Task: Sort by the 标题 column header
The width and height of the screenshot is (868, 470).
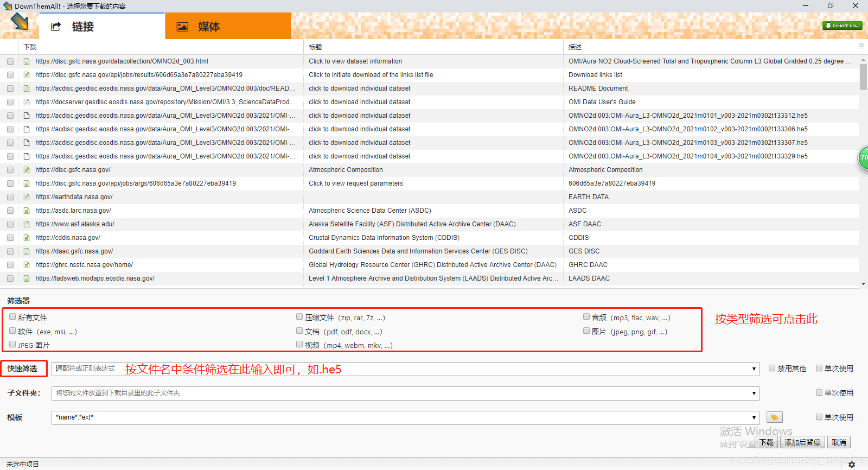Action: [x=433, y=47]
